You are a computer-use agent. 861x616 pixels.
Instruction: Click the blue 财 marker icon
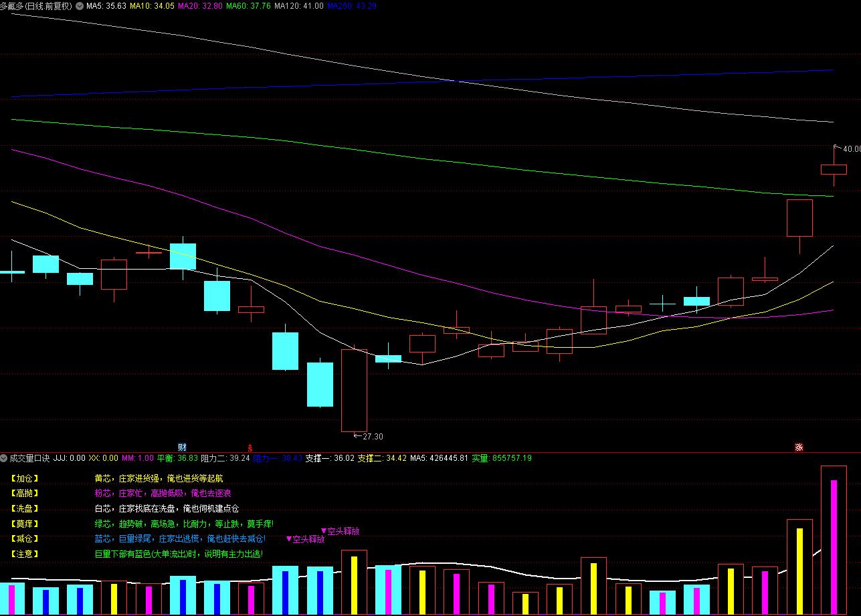tap(182, 447)
